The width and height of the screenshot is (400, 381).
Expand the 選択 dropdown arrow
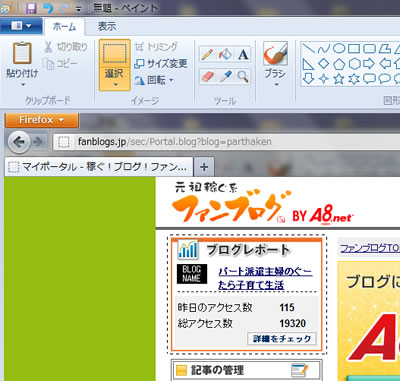pyautogui.click(x=115, y=85)
